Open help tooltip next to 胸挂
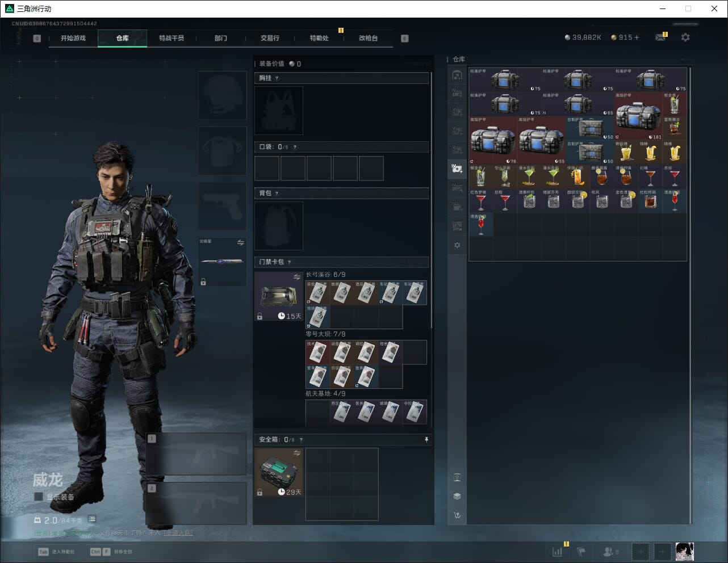 (x=277, y=78)
